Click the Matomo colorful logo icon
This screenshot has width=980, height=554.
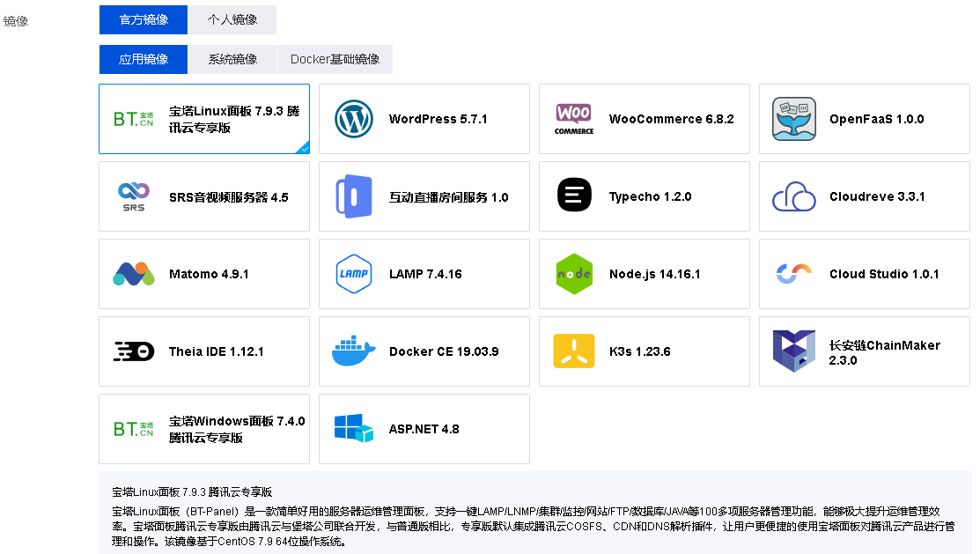pyautogui.click(x=134, y=274)
